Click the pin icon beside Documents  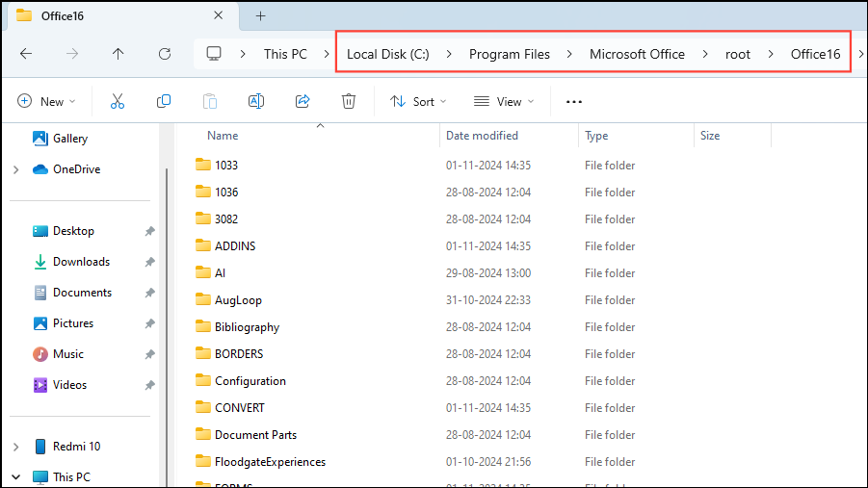150,293
